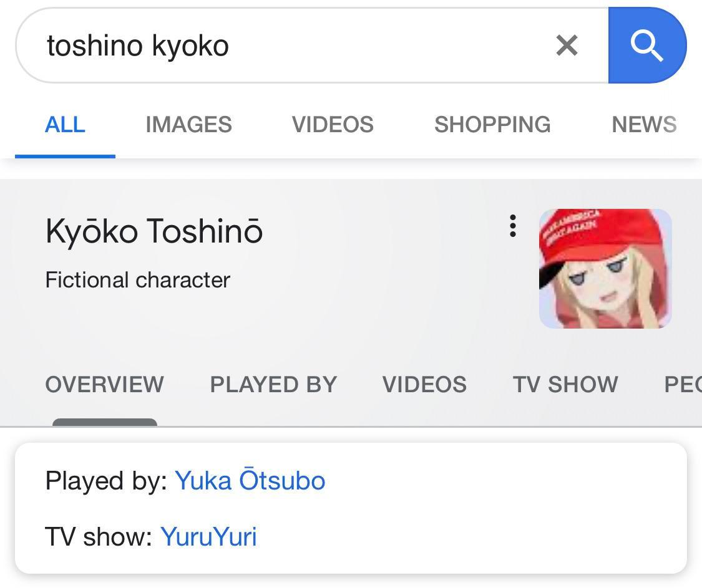Select the ALL results tab
This screenshot has width=702, height=588.
(x=65, y=125)
